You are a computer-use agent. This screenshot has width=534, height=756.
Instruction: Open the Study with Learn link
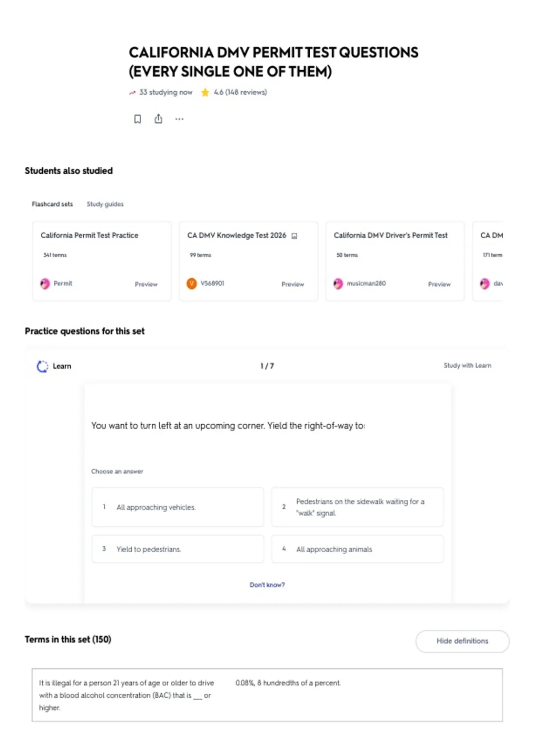pyautogui.click(x=467, y=366)
